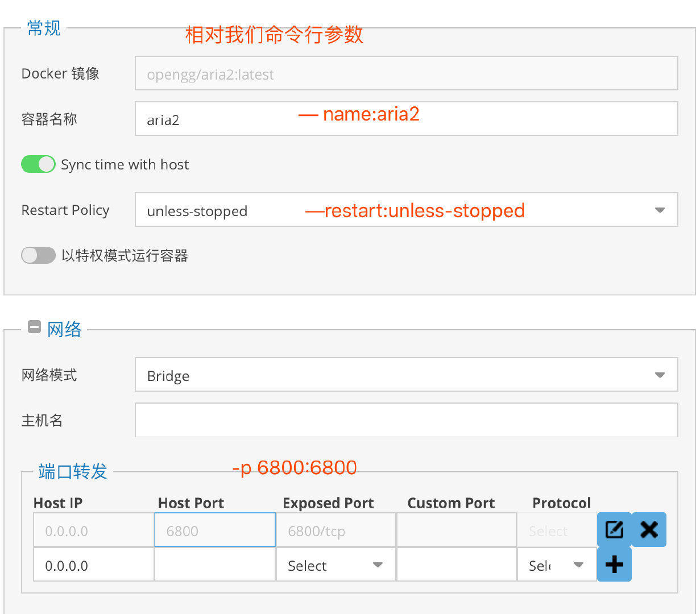Viewport: 700px width, 614px height.
Task: Click the empty 主机名 hostname field
Action: (x=406, y=420)
